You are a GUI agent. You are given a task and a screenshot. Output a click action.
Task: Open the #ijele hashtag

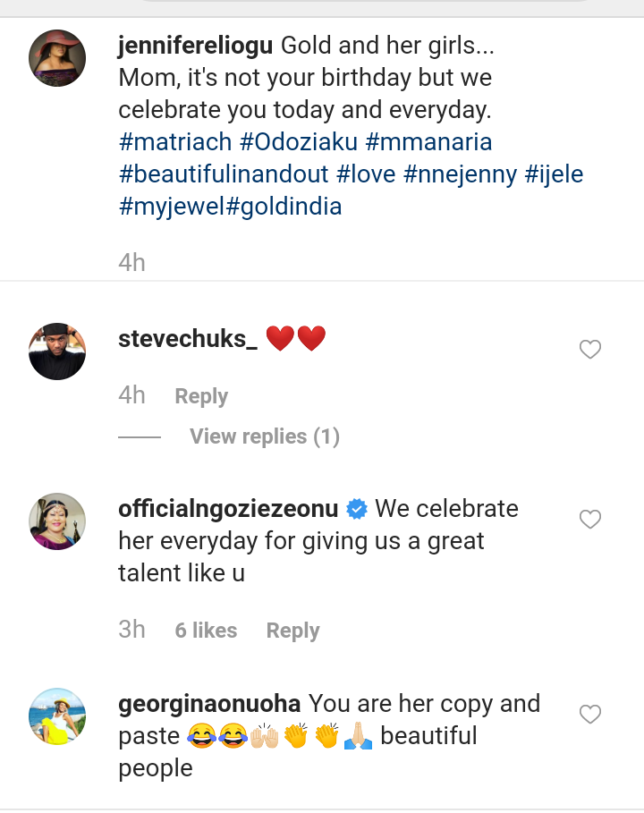pos(555,174)
